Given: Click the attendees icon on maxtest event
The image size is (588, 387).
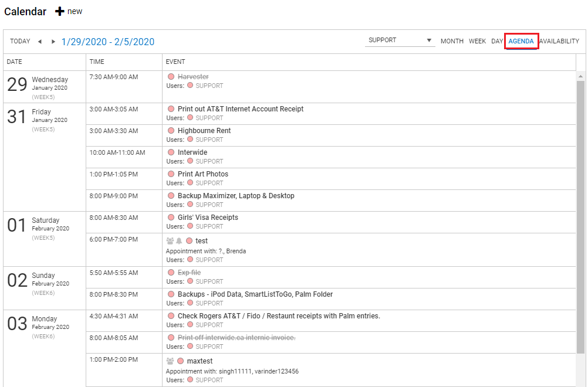Looking at the screenshot, I should pyautogui.click(x=170, y=361).
